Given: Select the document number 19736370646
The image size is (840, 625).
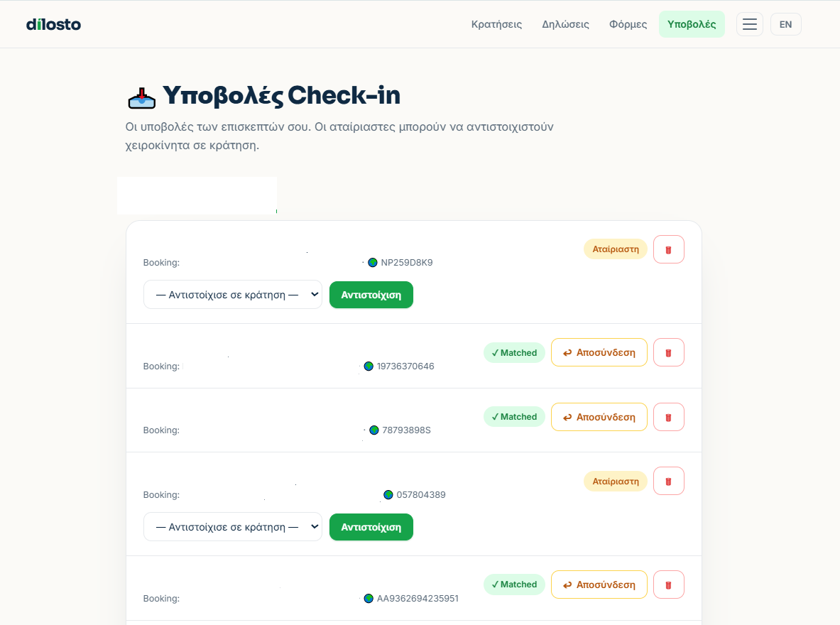Looking at the screenshot, I should tap(405, 366).
